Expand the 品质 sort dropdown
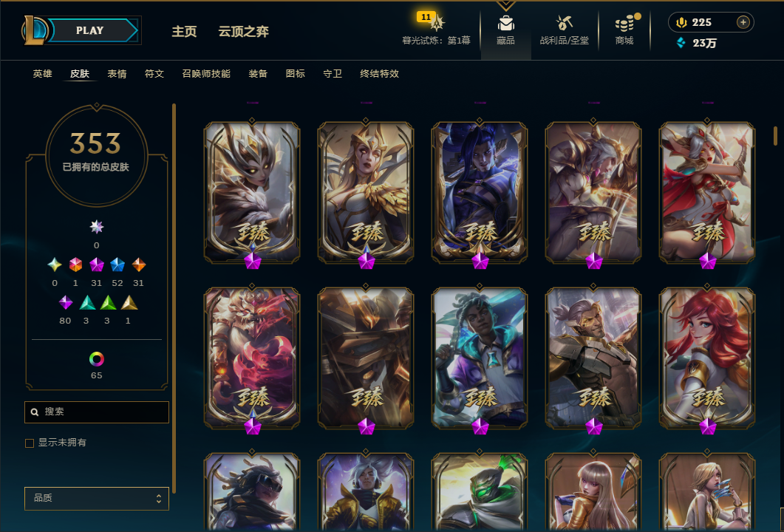 pyautogui.click(x=97, y=499)
